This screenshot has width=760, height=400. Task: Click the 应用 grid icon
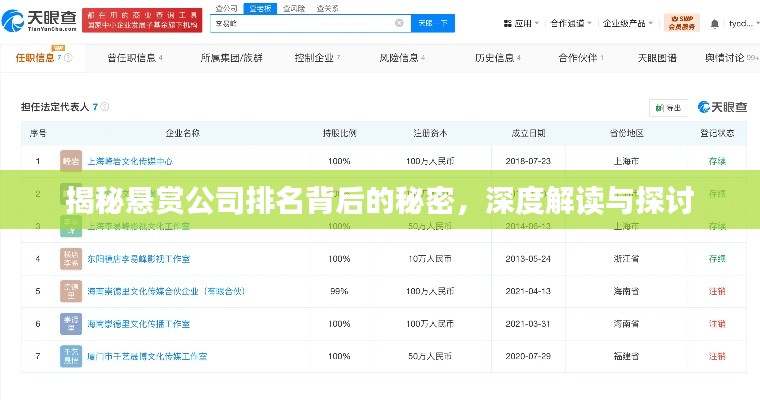coord(507,23)
